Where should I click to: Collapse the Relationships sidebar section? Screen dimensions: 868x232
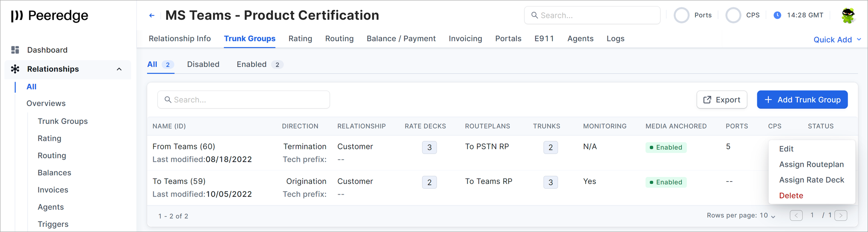click(x=119, y=69)
